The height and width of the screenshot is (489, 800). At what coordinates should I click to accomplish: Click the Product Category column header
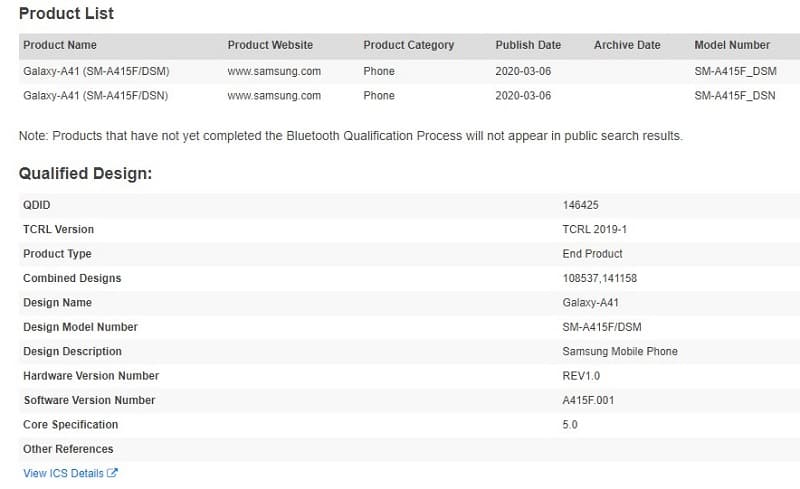408,45
